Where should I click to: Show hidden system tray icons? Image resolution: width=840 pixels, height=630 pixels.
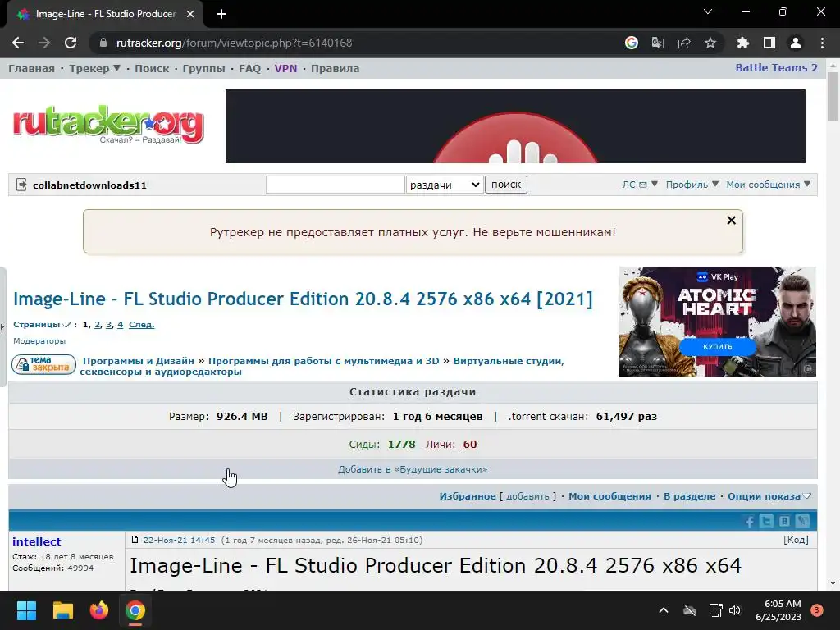pos(663,610)
